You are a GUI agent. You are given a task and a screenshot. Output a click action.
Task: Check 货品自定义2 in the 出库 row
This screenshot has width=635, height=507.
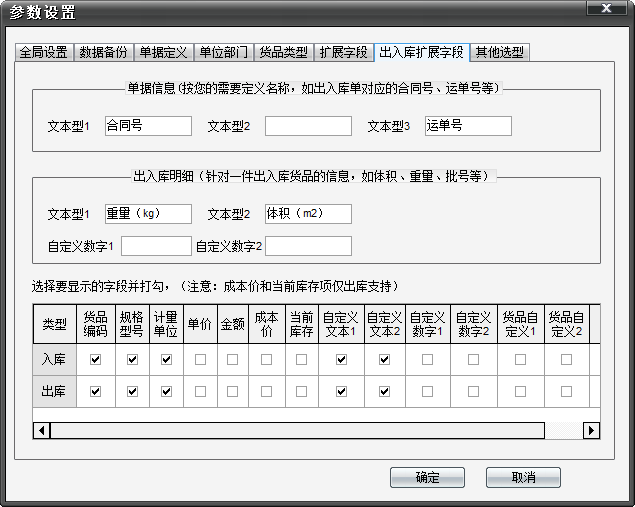tap(566, 392)
